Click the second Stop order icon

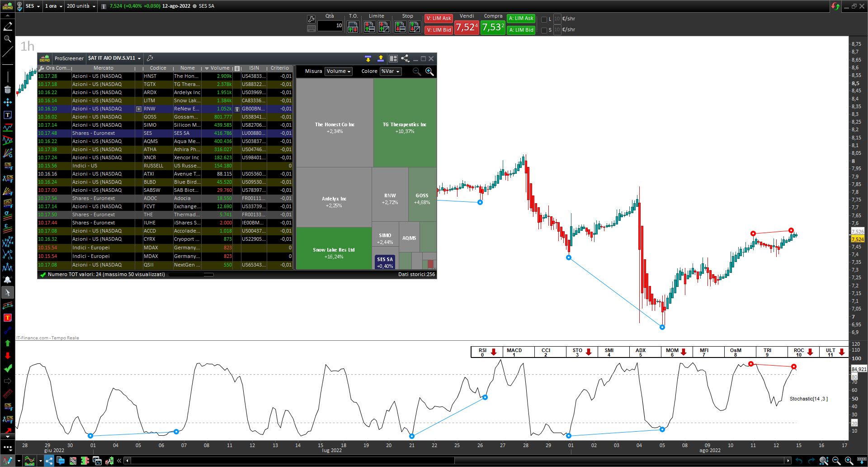point(415,27)
